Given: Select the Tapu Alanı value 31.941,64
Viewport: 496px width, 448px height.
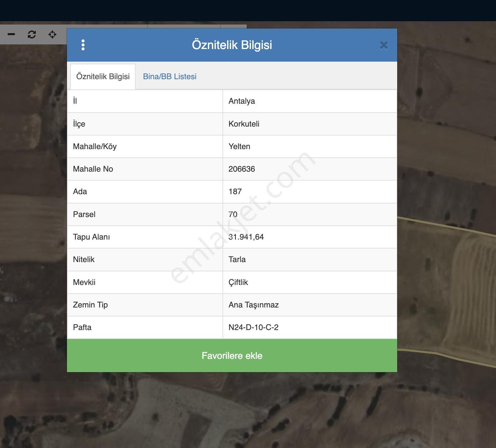Looking at the screenshot, I should pos(246,237).
